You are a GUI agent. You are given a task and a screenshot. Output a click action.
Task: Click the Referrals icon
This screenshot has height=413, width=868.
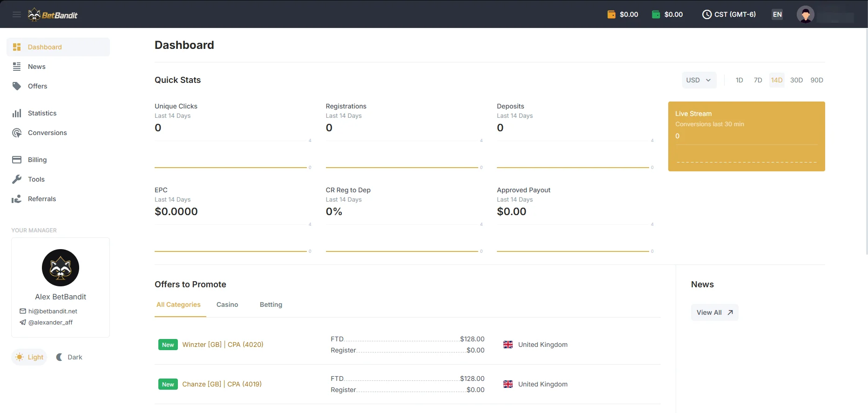point(17,199)
